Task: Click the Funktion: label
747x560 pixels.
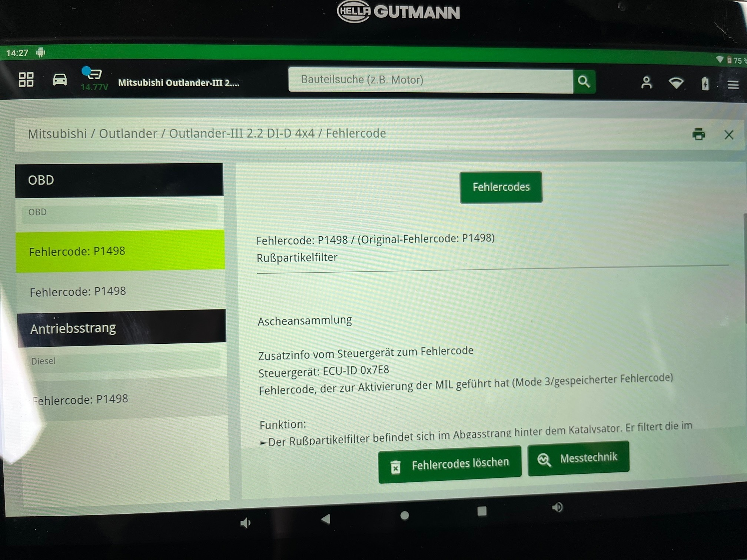Action: (x=283, y=424)
